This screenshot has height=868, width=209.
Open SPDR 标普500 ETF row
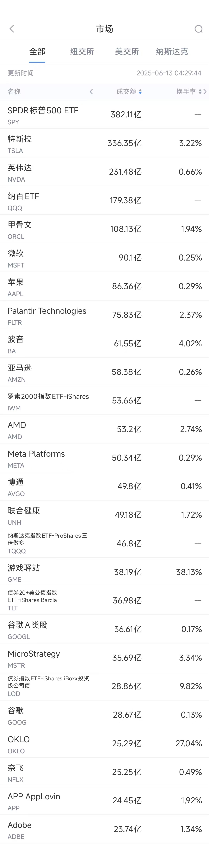click(x=104, y=114)
